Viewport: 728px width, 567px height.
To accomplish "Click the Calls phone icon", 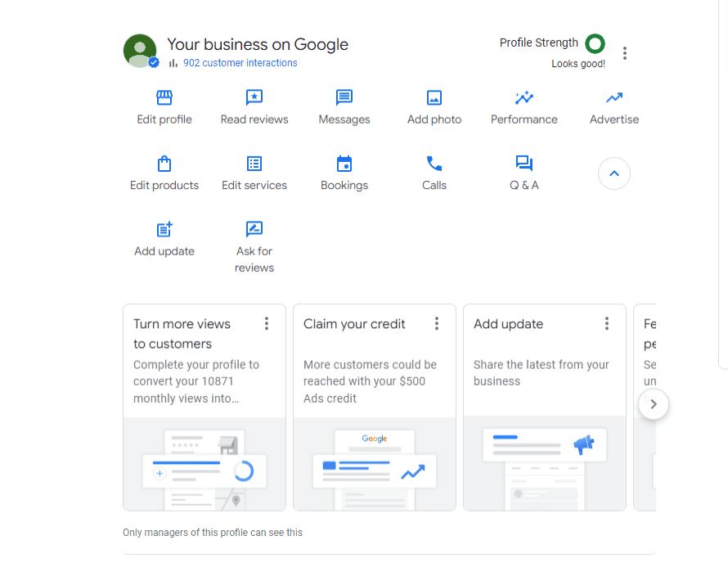I will click(434, 163).
